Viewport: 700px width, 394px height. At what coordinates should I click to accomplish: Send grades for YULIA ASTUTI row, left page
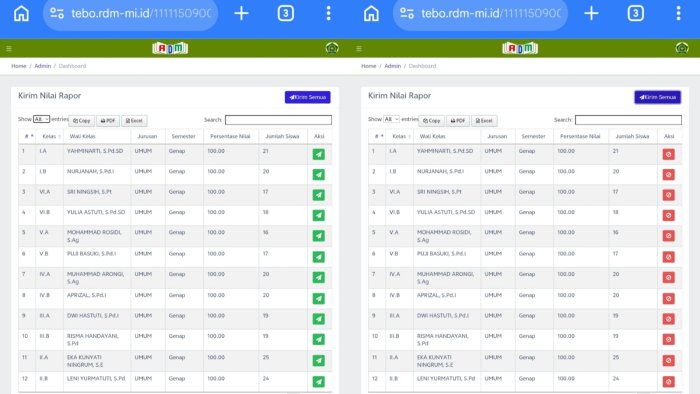click(x=318, y=216)
